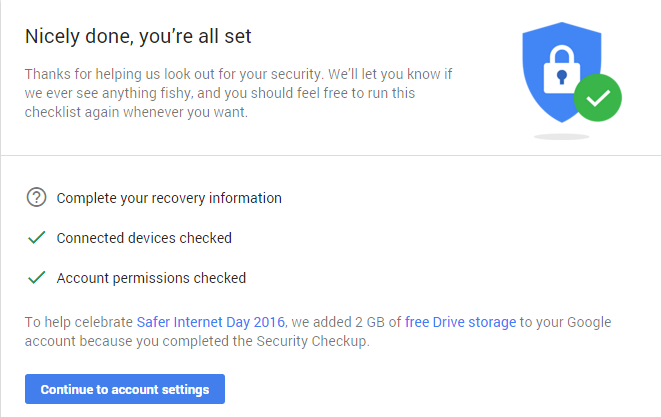Click the "To help celebrate" text
The width and height of the screenshot is (661, 417).
[78, 322]
